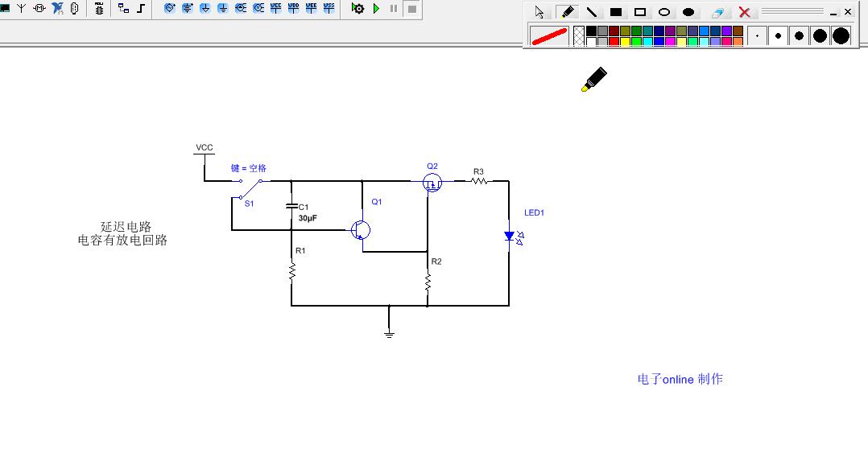Select the smallest pen size dot
868x457 pixels.
click(757, 35)
